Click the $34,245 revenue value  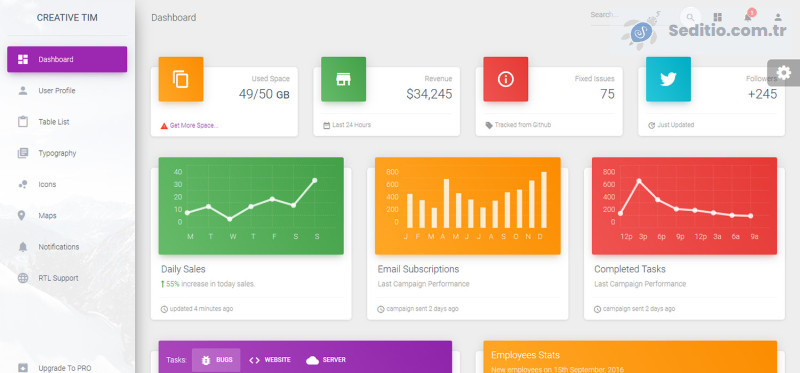(429, 94)
